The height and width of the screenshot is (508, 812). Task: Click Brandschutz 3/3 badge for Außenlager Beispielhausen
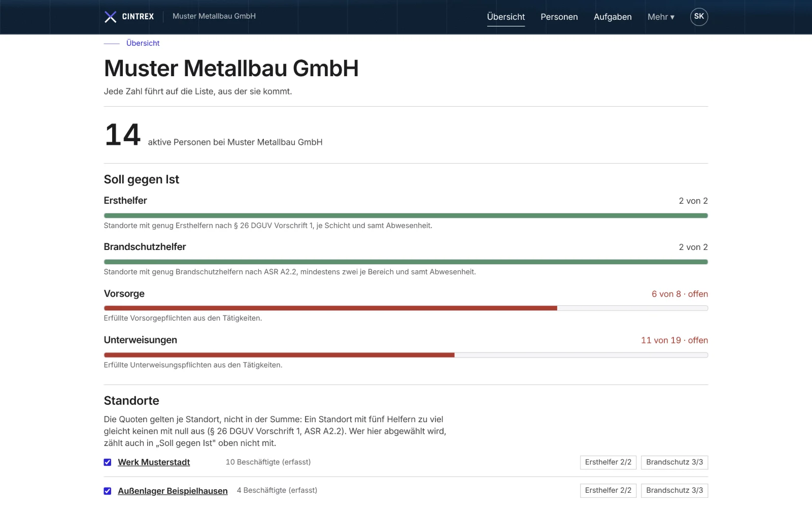pyautogui.click(x=674, y=491)
